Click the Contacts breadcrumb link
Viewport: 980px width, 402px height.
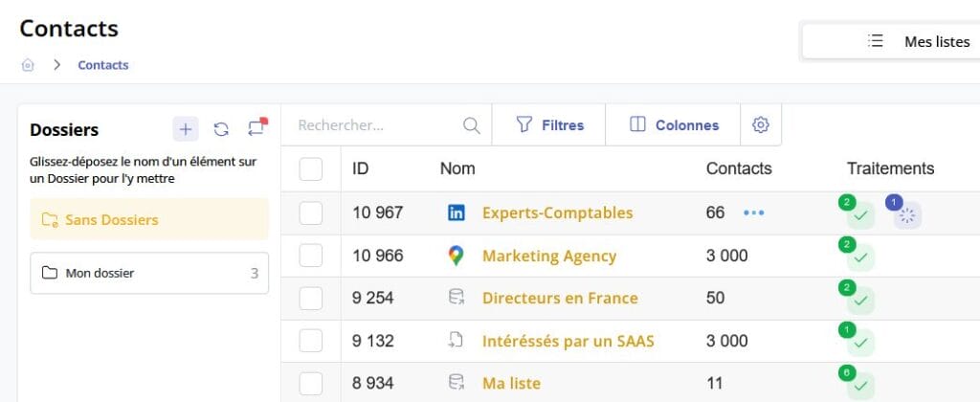tap(103, 65)
